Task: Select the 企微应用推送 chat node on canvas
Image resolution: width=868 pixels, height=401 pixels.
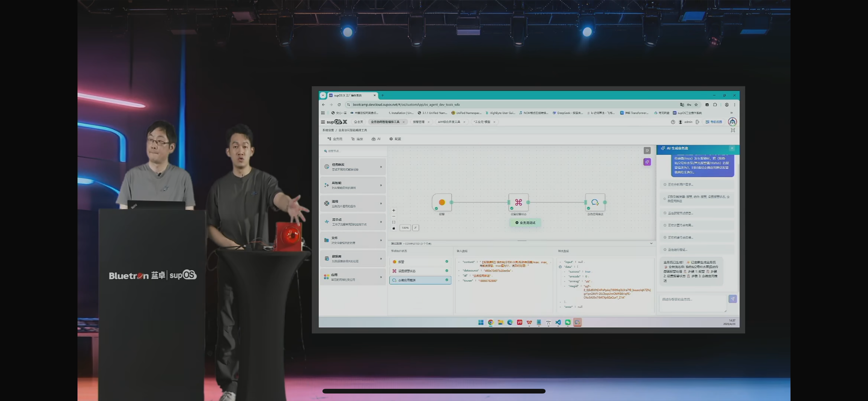Action: [x=595, y=202]
